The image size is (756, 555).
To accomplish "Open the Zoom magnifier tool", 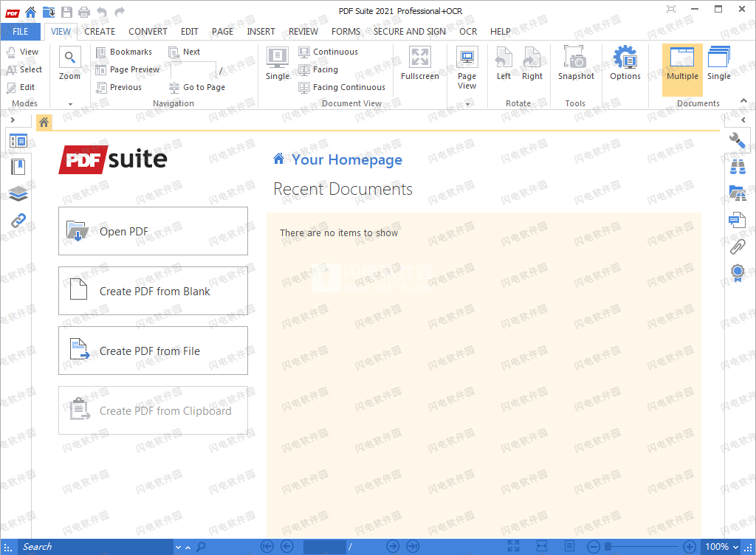I will 70,63.
